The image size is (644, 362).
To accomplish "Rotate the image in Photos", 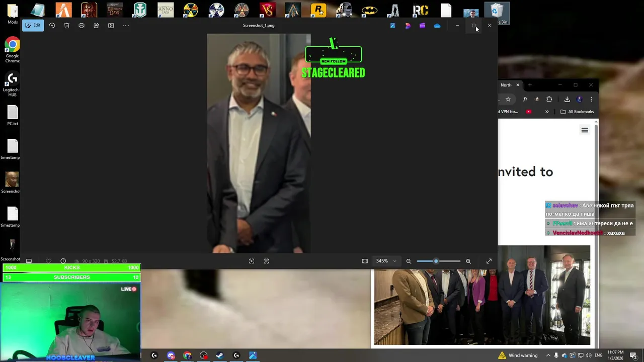I will click(52, 25).
